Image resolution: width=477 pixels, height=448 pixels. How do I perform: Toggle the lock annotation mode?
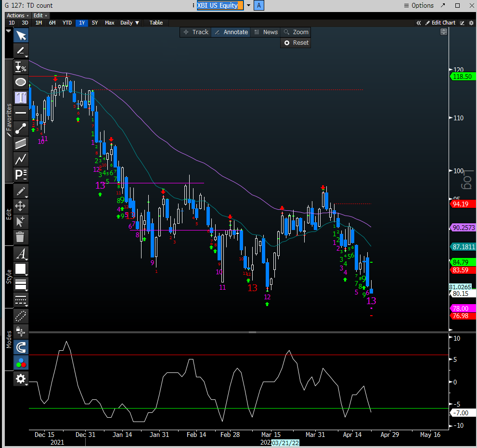coord(21,332)
